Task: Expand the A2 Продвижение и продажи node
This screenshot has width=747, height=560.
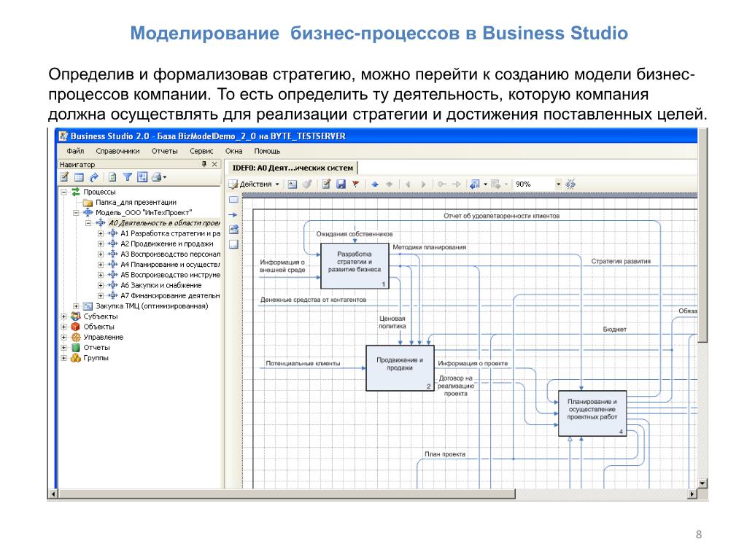Action: click(x=101, y=244)
